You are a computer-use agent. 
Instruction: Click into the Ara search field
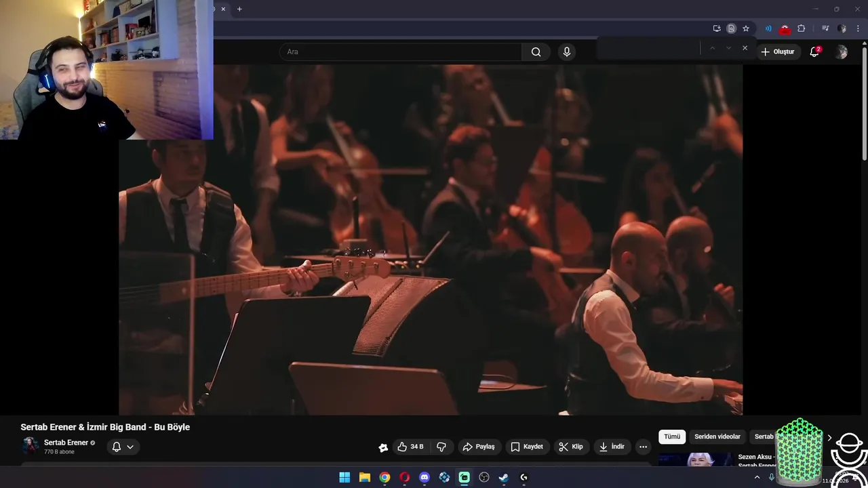pyautogui.click(x=400, y=52)
